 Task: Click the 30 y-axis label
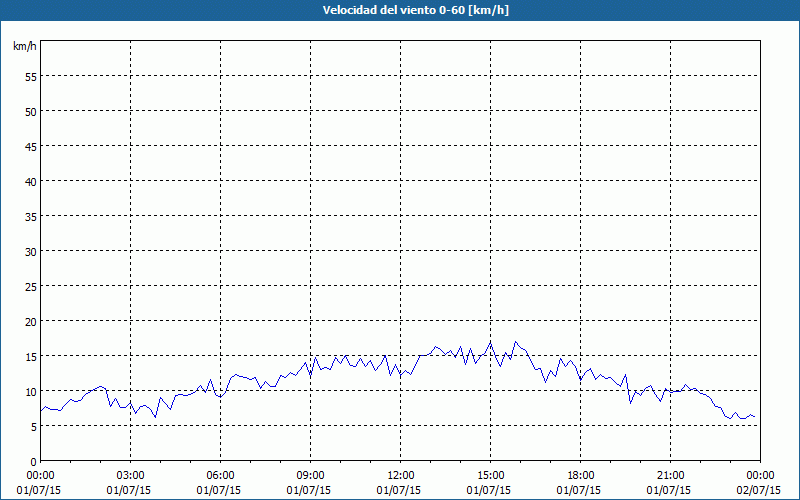pos(31,252)
